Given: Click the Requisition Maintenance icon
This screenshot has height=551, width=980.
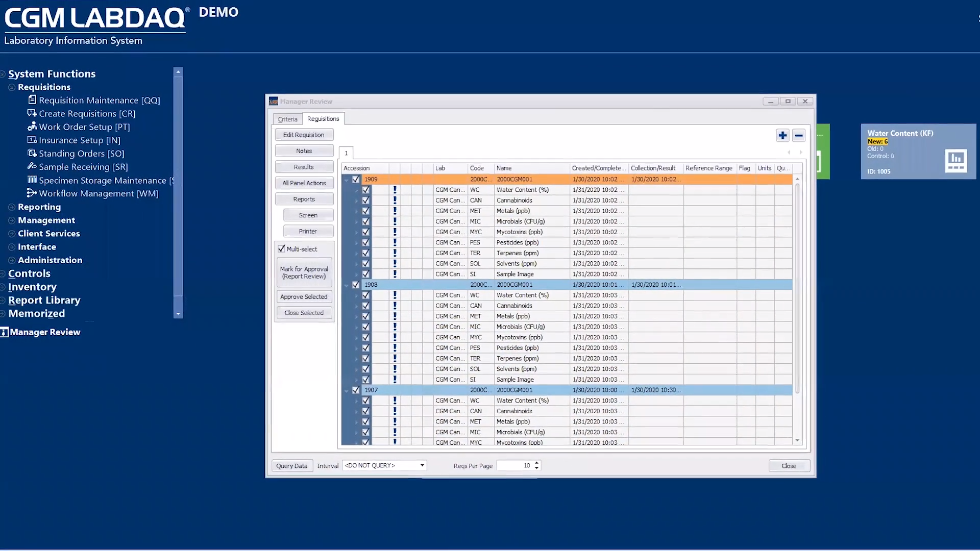Looking at the screenshot, I should point(32,100).
